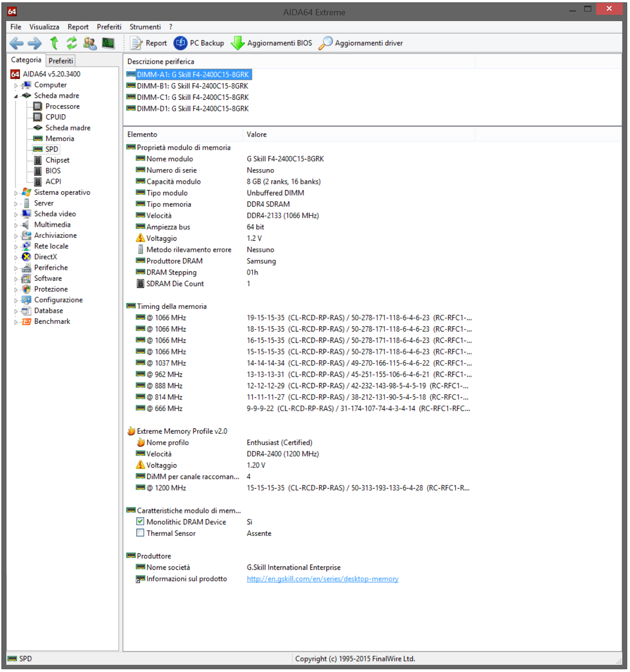Click the Back navigation arrow
Image resolution: width=630 pixels, height=672 pixels.
16,43
